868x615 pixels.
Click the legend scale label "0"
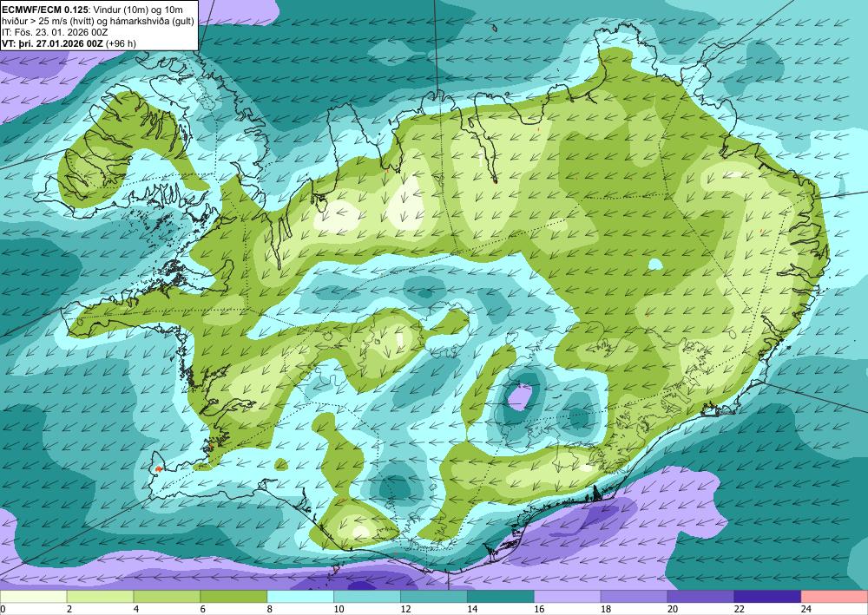click(3, 610)
